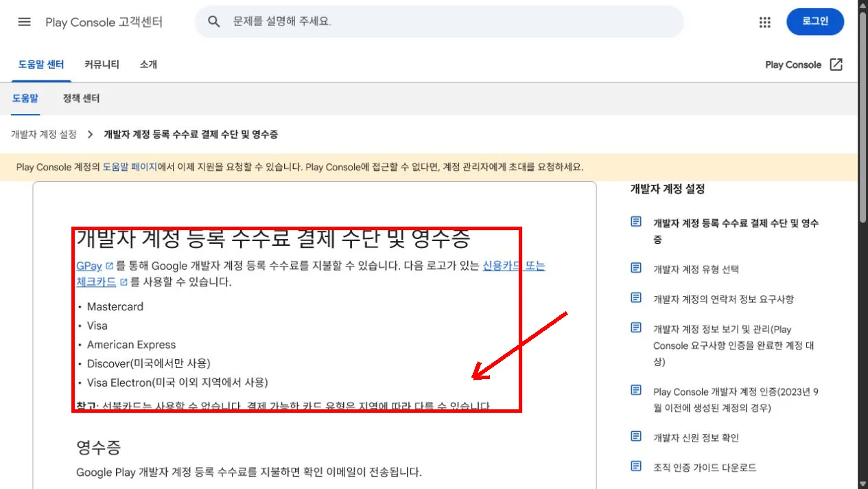
Task: Go to 개발자 계정 설정 breadcrumb
Action: (44, 135)
